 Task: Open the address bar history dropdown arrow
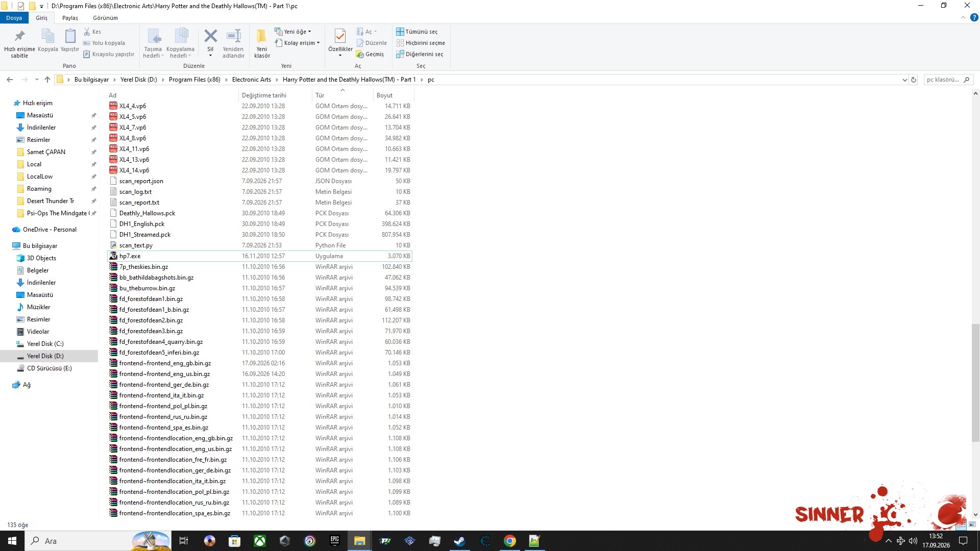coord(904,80)
